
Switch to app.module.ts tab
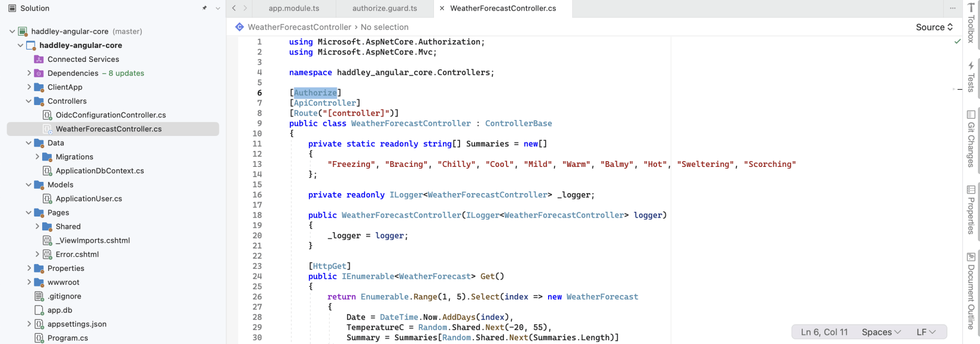pos(294,8)
